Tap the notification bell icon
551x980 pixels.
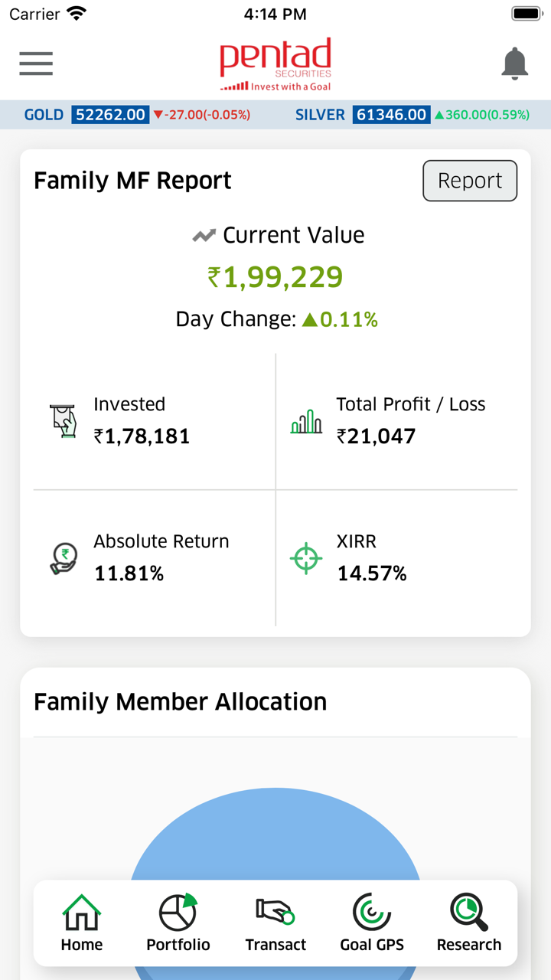515,64
